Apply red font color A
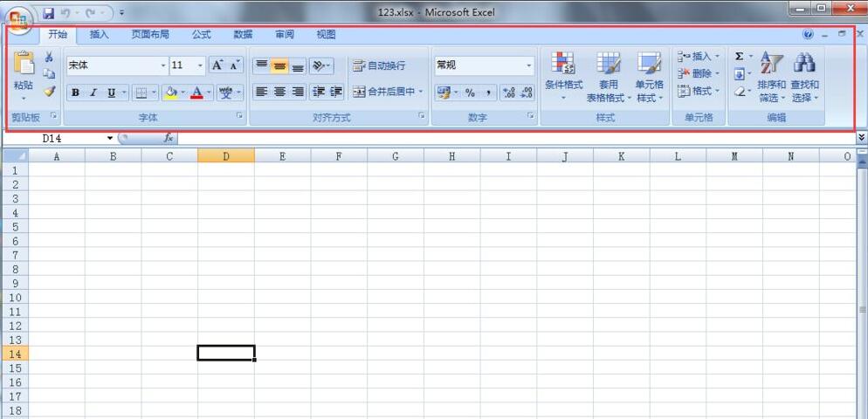Image resolution: width=868 pixels, height=419 pixels. point(196,93)
